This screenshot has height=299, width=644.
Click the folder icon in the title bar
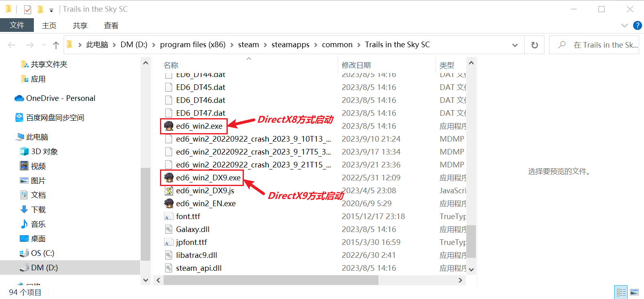(8, 9)
